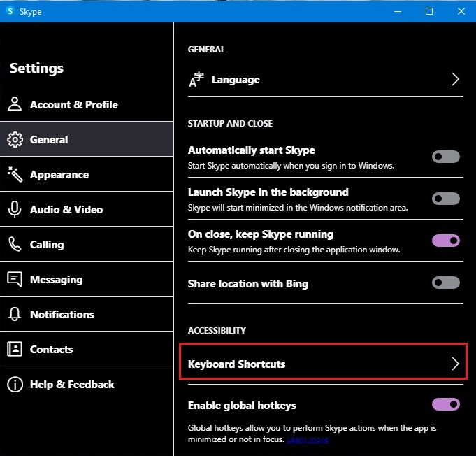Click the STARTUP AND CLOSE heading
Viewport: 476px width, 456px height.
click(230, 123)
